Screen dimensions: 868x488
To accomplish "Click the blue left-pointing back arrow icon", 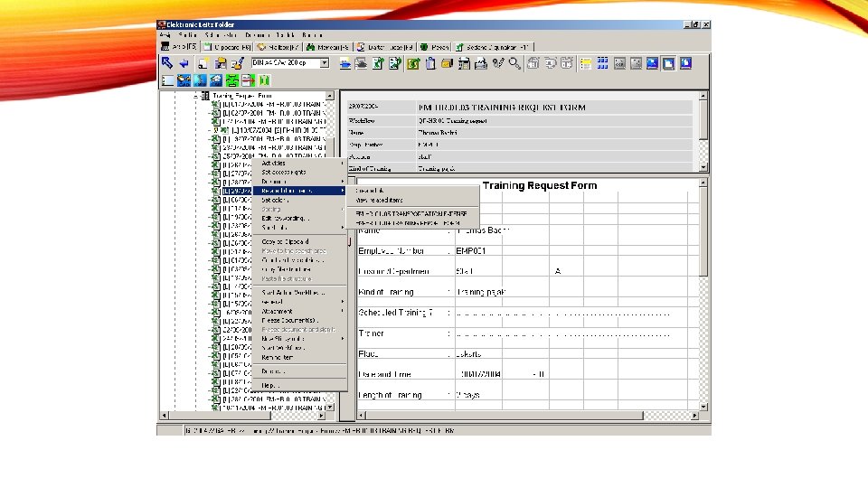I will (x=184, y=63).
